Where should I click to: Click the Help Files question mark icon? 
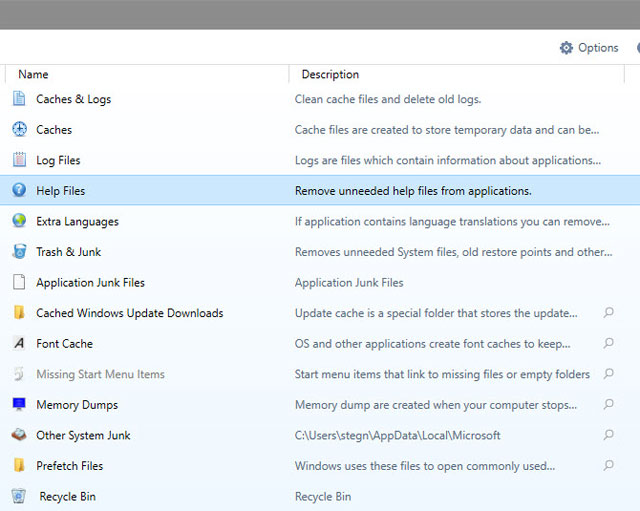pos(19,190)
